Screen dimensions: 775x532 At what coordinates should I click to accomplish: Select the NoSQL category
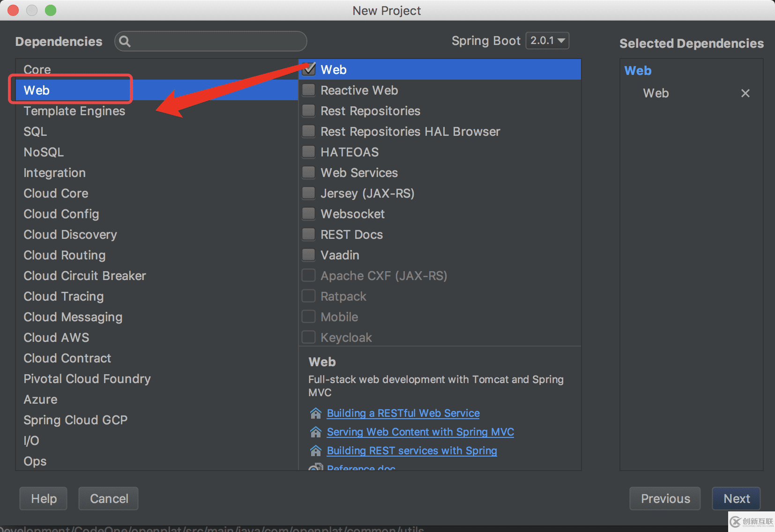[157, 152]
